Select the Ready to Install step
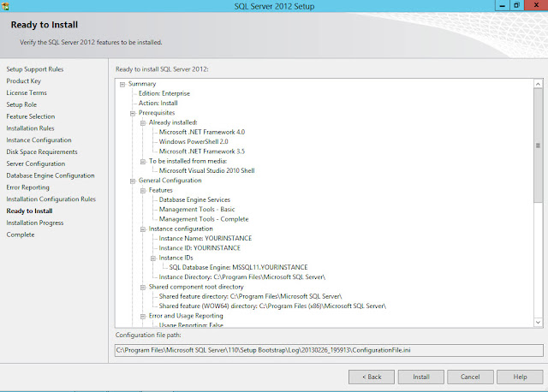Viewport: 548px width, 392px height. coord(29,211)
